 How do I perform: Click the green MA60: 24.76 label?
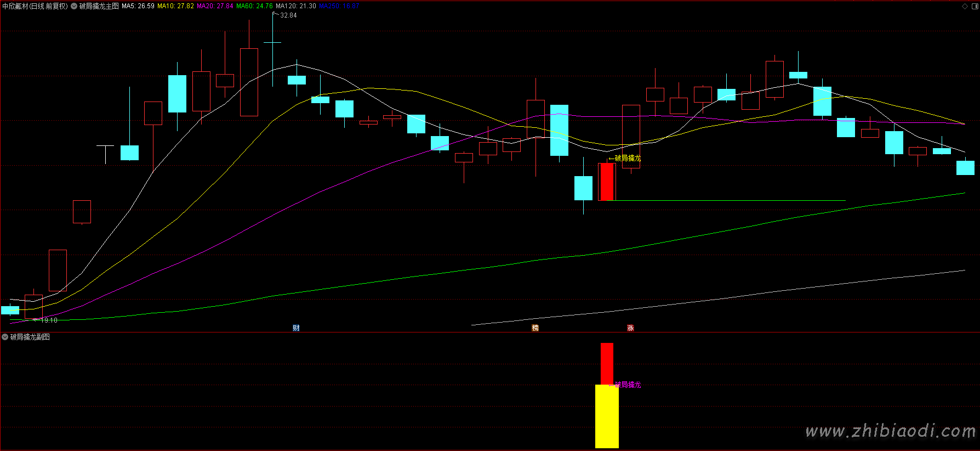point(254,6)
